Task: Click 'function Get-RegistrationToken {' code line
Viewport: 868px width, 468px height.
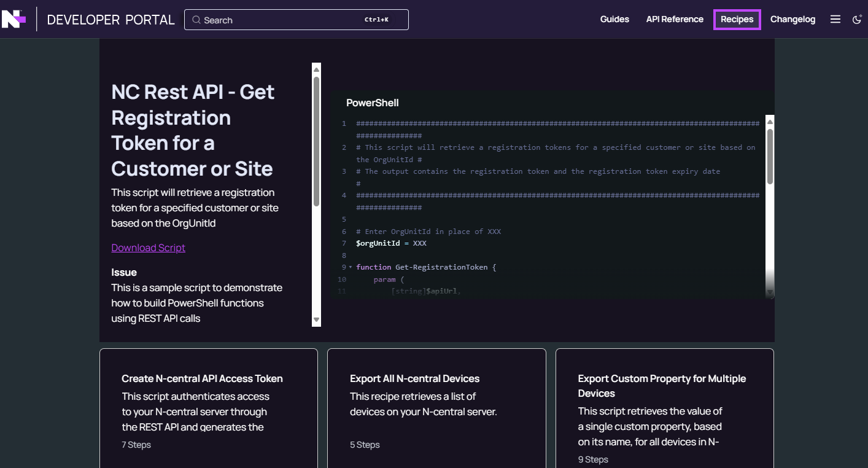Action: (x=426, y=267)
